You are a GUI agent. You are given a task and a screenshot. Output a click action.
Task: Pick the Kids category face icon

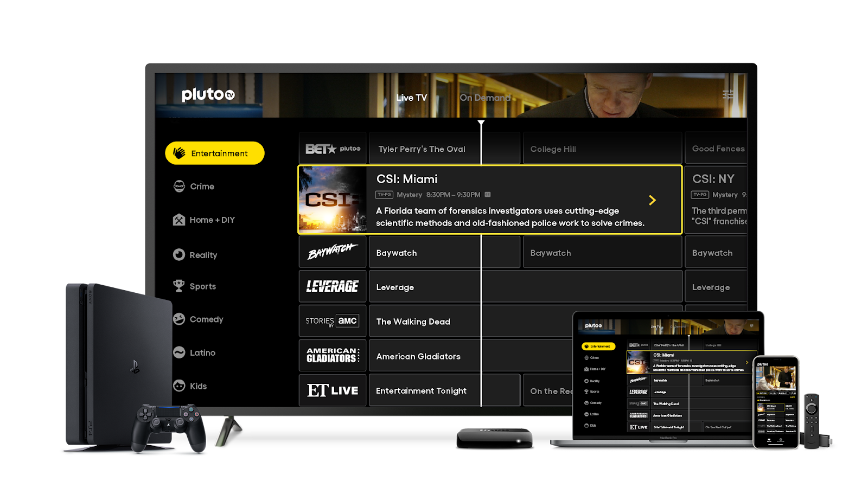(179, 386)
